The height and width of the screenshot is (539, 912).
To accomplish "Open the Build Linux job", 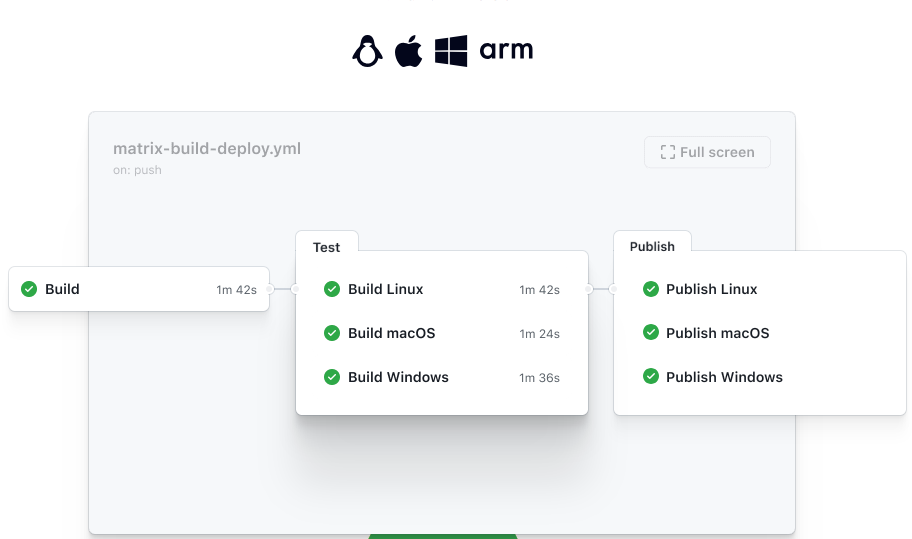I will pyautogui.click(x=442, y=289).
